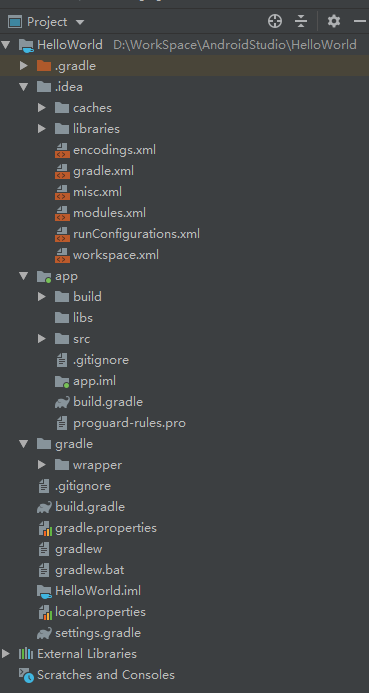This screenshot has width=369, height=693.
Task: Expand the .gradle folder arrow
Action: (x=23, y=66)
